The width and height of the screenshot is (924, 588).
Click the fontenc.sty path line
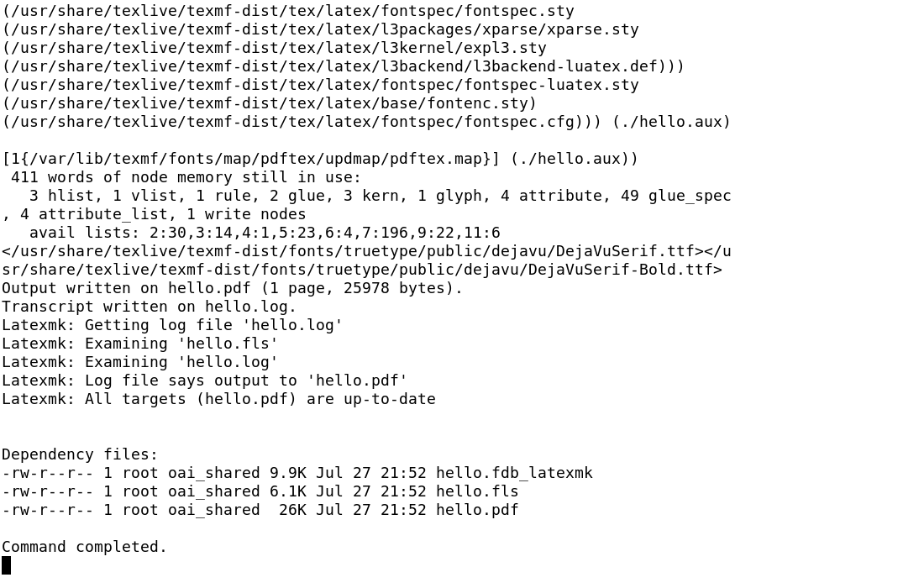point(270,103)
